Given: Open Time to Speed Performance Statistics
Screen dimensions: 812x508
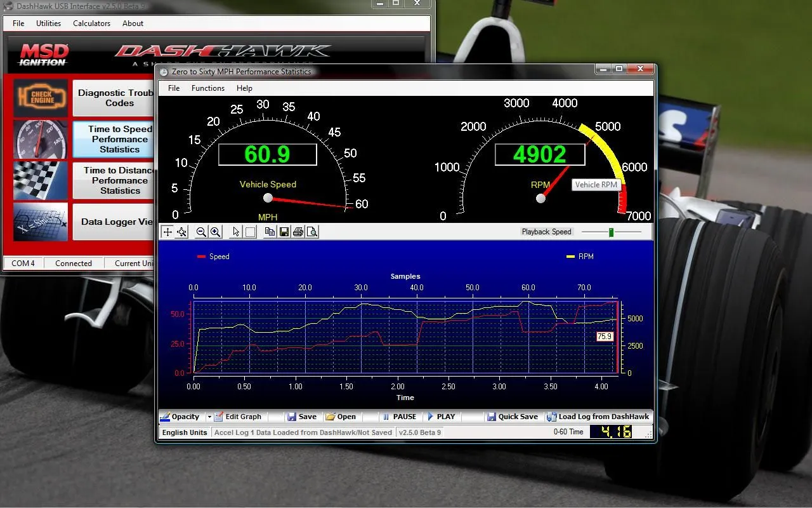Looking at the screenshot, I should (x=114, y=139).
